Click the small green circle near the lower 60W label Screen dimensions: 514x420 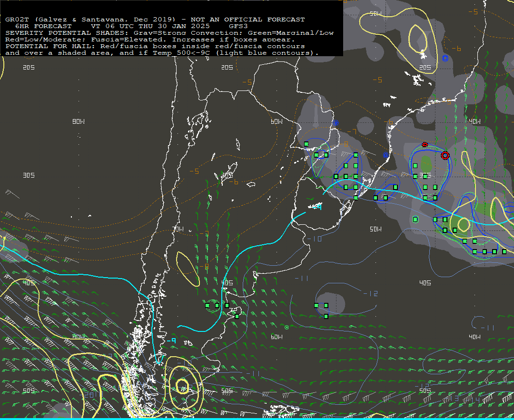tap(287, 327)
